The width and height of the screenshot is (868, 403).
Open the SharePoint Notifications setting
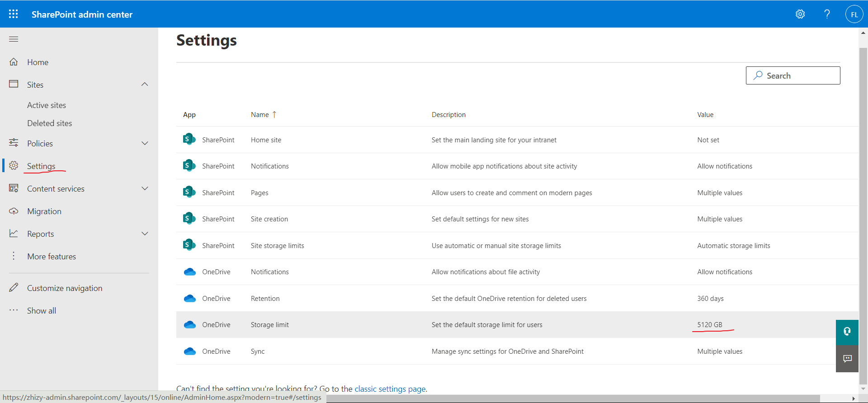269,166
